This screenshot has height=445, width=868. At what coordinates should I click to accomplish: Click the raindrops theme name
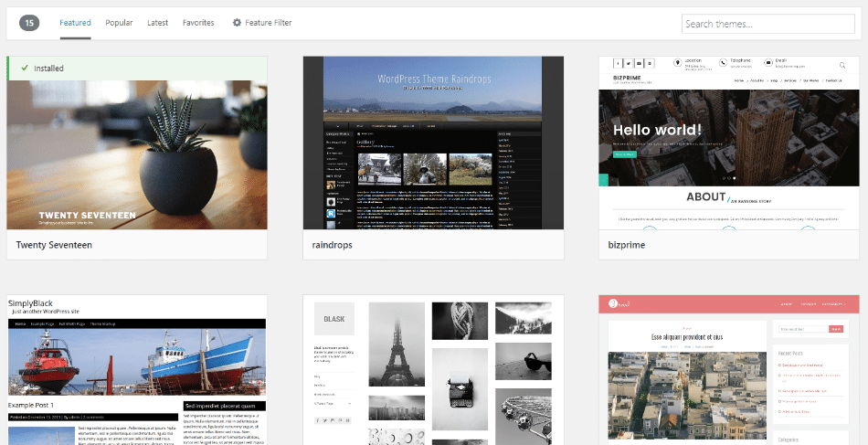click(333, 245)
